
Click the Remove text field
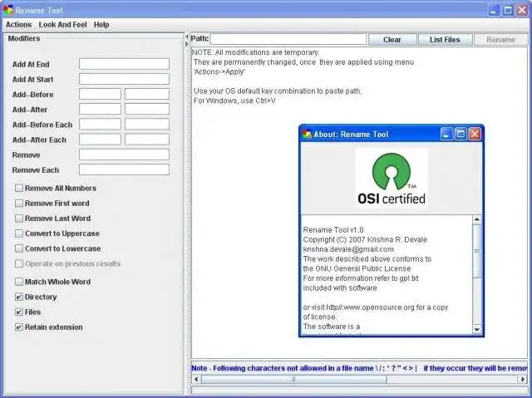click(124, 155)
